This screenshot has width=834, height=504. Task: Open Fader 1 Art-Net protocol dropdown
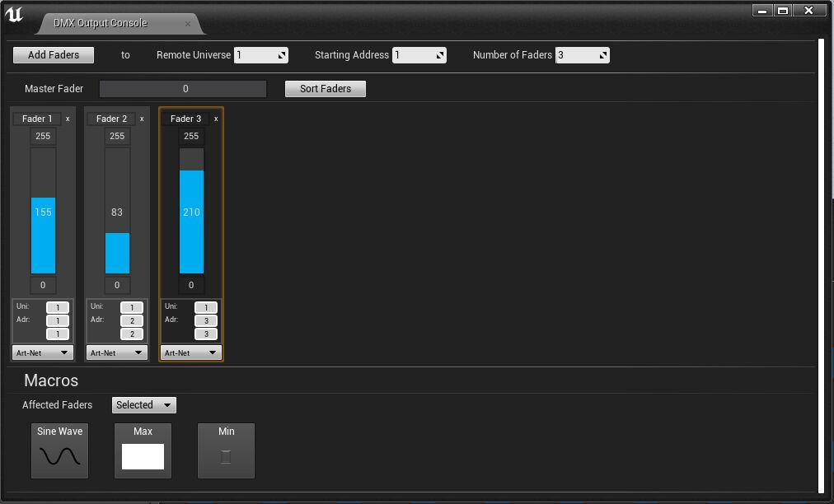(x=43, y=352)
